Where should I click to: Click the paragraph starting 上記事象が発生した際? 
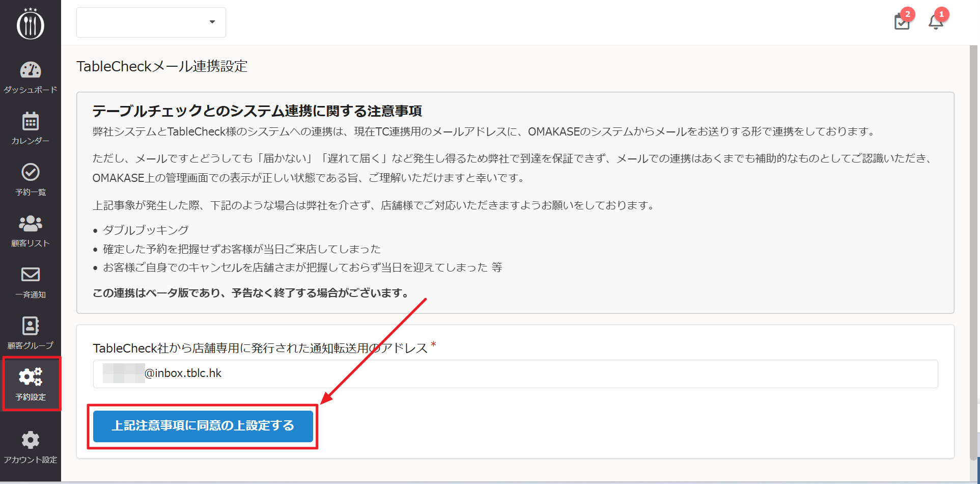(x=373, y=205)
